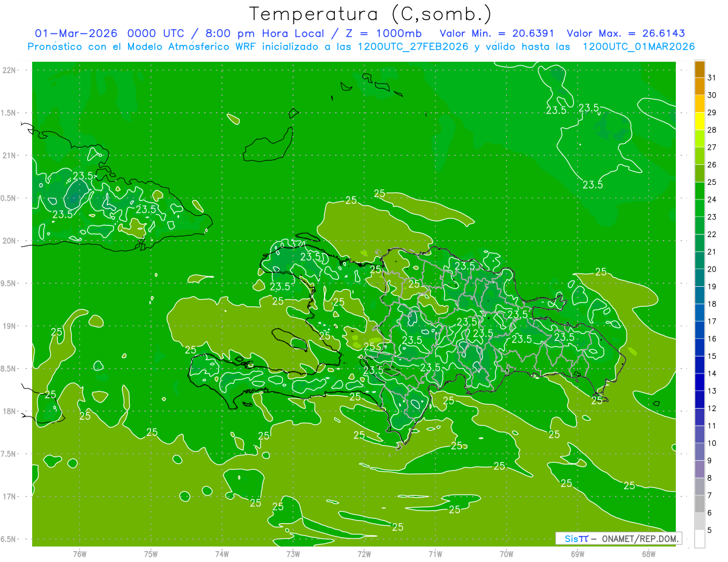Click the '12' value on color scale

[x=712, y=408]
